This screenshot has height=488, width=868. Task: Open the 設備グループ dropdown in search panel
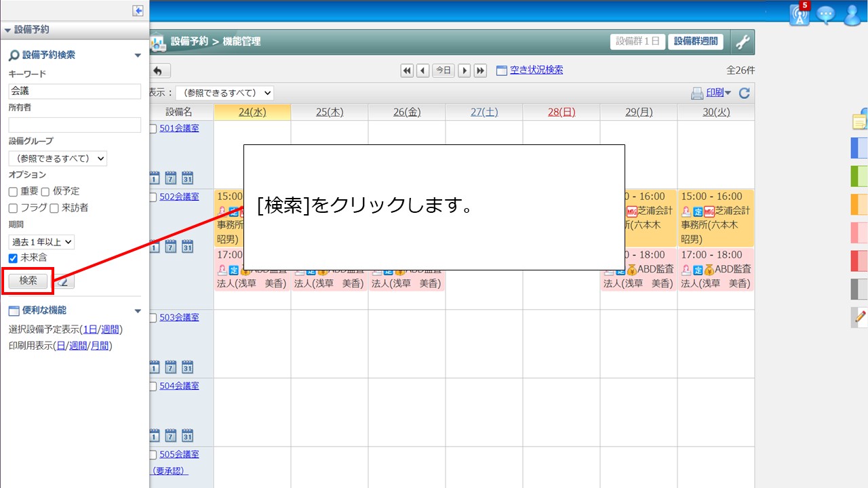(58, 159)
